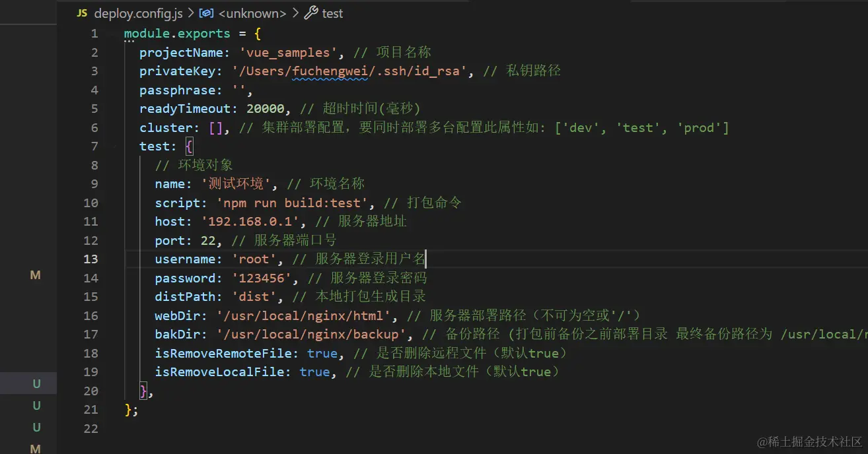This screenshot has width=868, height=454.
Task: Click the chevron before the test breadcrumb
Action: (297, 13)
